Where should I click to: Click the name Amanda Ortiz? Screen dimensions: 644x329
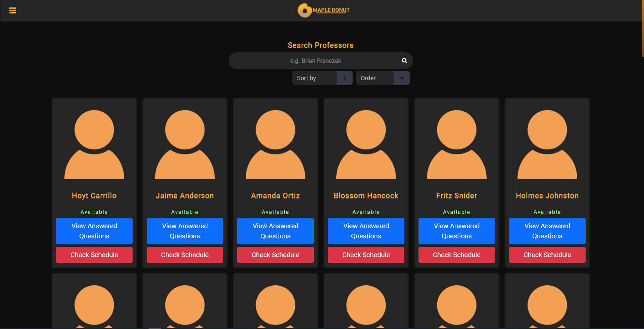(x=276, y=196)
